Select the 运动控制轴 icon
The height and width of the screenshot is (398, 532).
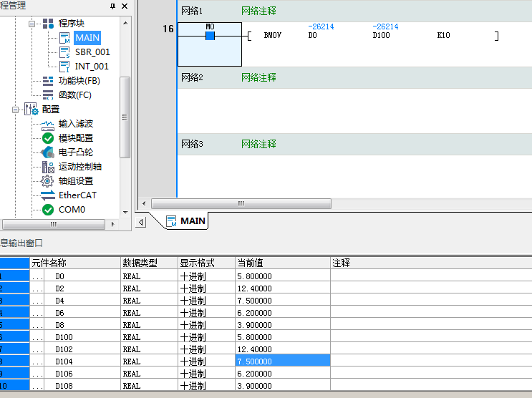tap(48, 166)
